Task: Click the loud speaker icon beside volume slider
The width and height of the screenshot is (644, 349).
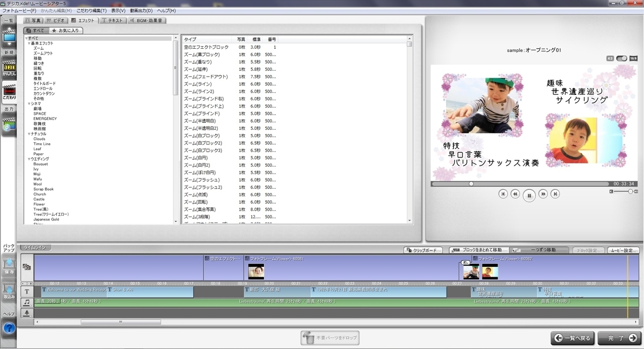Action: pos(635,191)
